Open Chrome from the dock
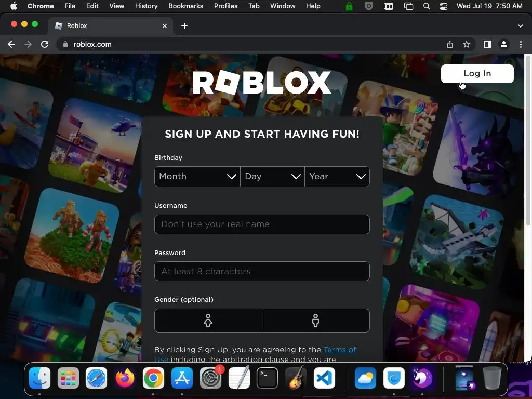Screen dimensions: 532x399 coord(153,378)
